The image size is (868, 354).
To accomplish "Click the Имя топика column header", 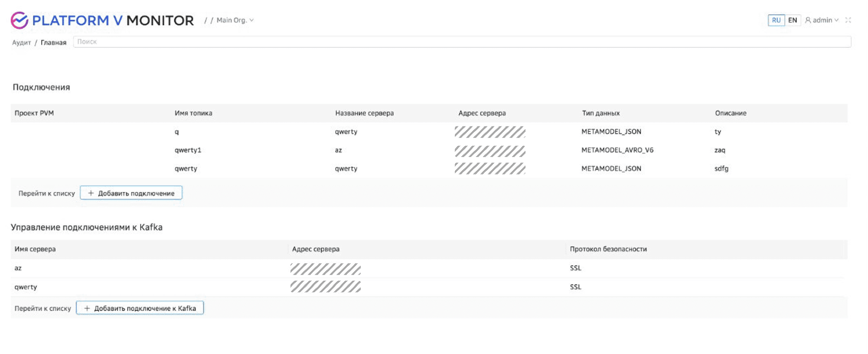I will (x=193, y=113).
